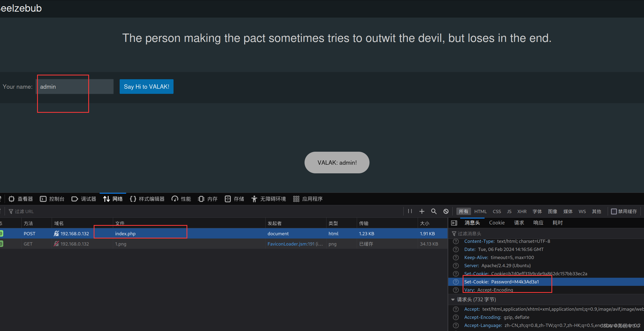Open the Inspector (查看器) panel
The width and height of the screenshot is (644, 331).
[x=21, y=199]
